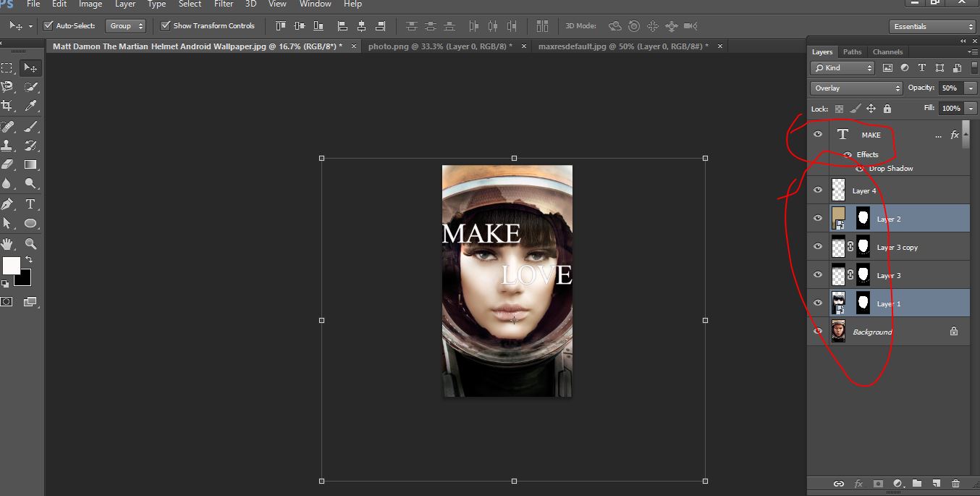
Task: Click the white foreground color swatch
Action: click(x=11, y=266)
